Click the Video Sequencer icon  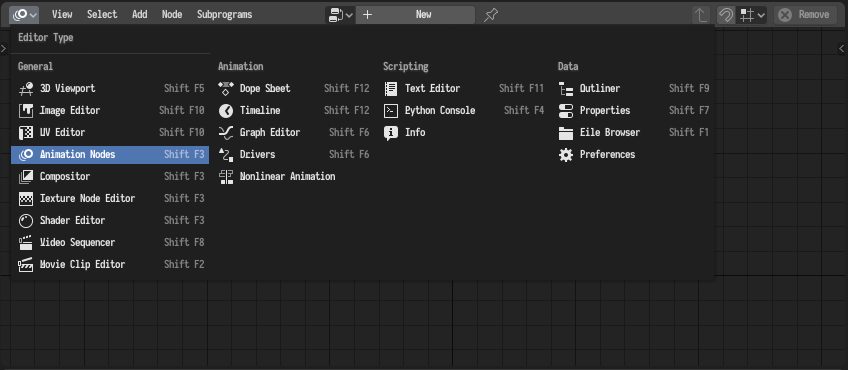click(26, 243)
